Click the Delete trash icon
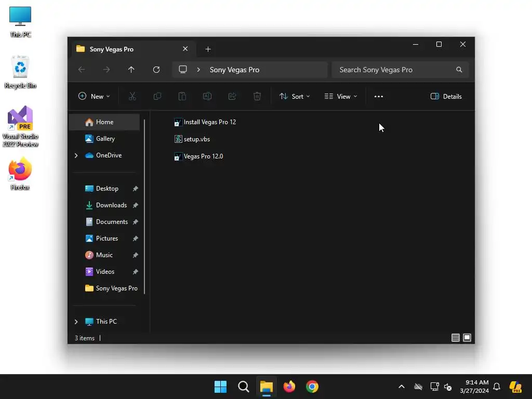Screen dimensions: 532x399 [257, 96]
